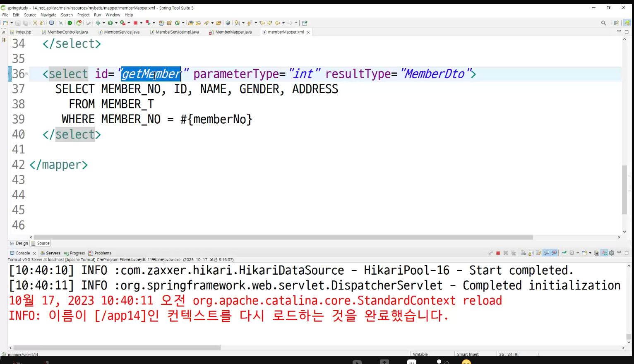Open the New file dropdown arrow
The width and height of the screenshot is (634, 364).
pos(12,23)
